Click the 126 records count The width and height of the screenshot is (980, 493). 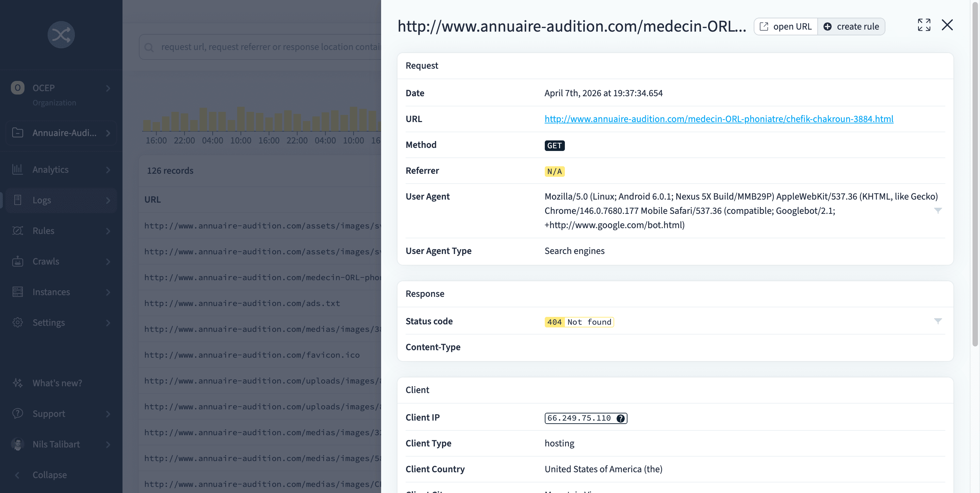pos(170,171)
